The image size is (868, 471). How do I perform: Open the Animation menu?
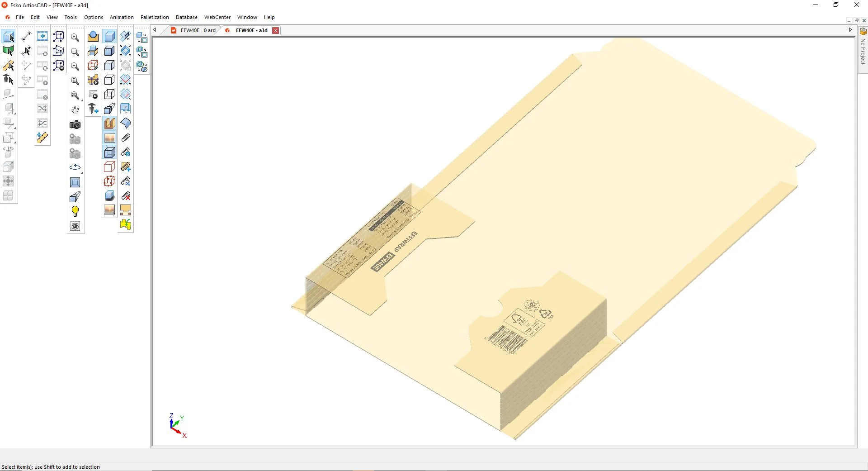(122, 17)
